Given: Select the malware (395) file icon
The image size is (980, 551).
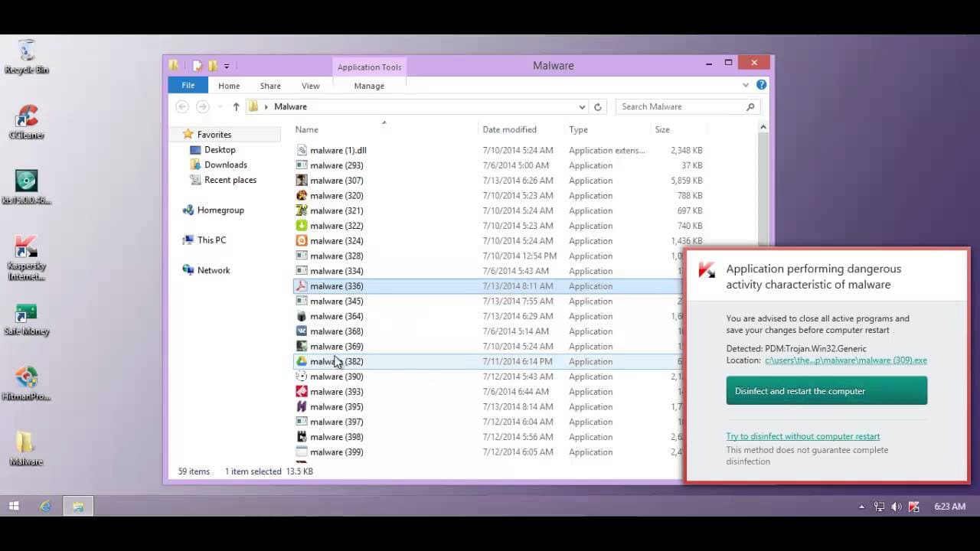Looking at the screenshot, I should pyautogui.click(x=302, y=406).
